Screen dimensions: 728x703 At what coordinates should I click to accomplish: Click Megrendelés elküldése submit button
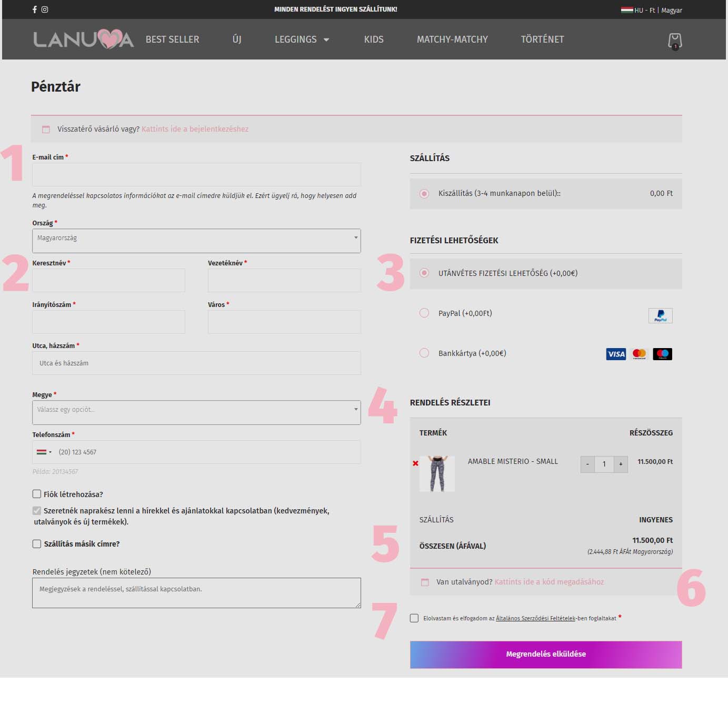(546, 654)
